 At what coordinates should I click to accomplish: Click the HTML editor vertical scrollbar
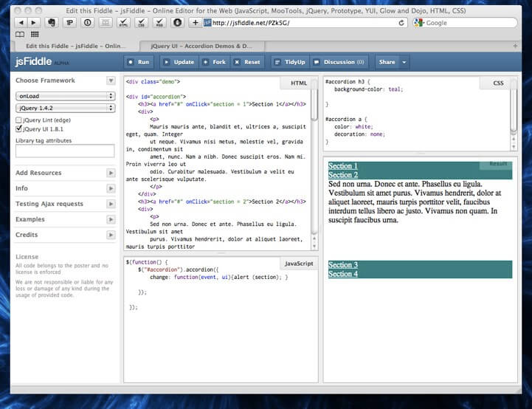coord(314,102)
